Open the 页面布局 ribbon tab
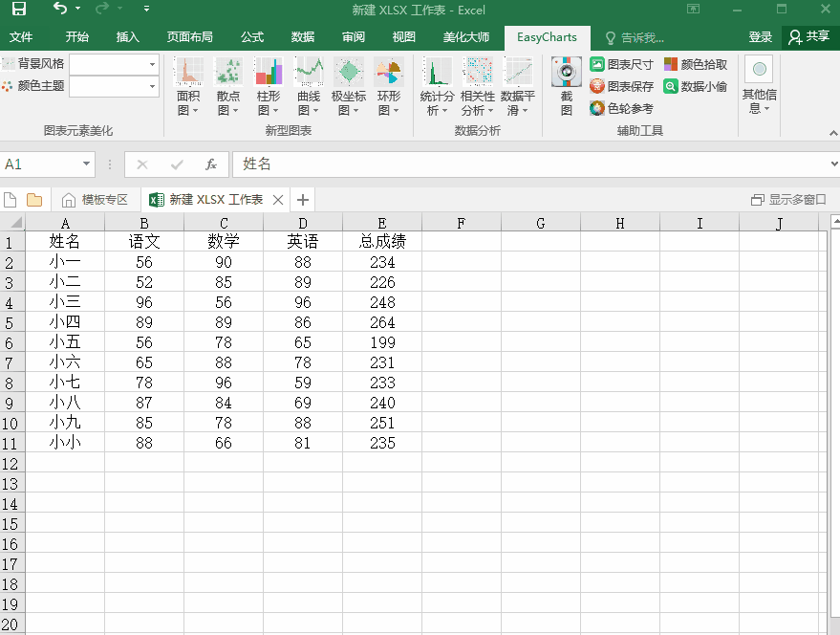840x635 pixels. pos(190,37)
